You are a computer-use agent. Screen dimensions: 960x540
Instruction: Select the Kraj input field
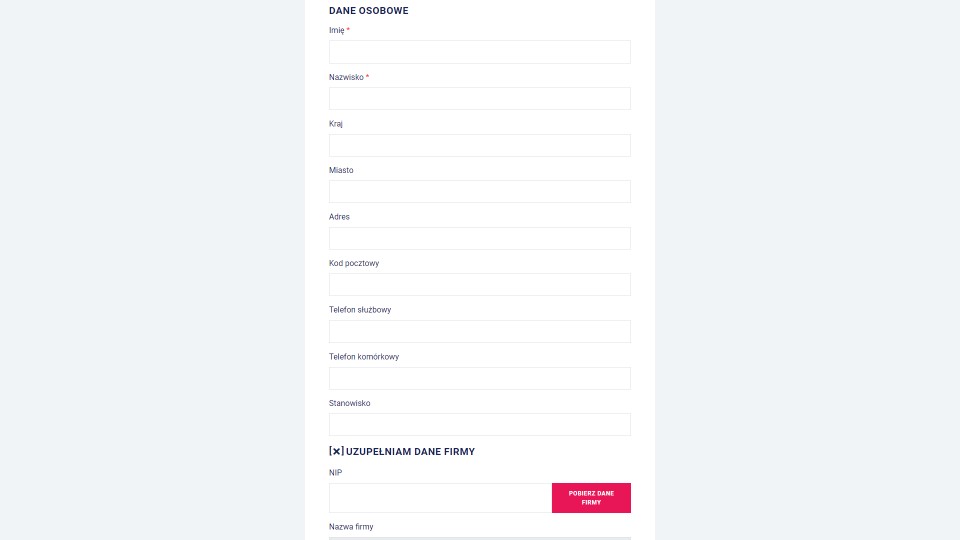479,145
